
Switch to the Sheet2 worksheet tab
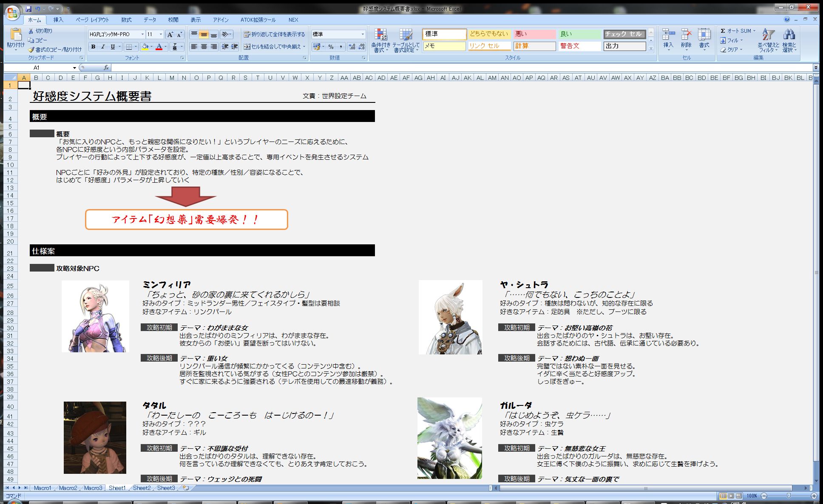pyautogui.click(x=142, y=488)
